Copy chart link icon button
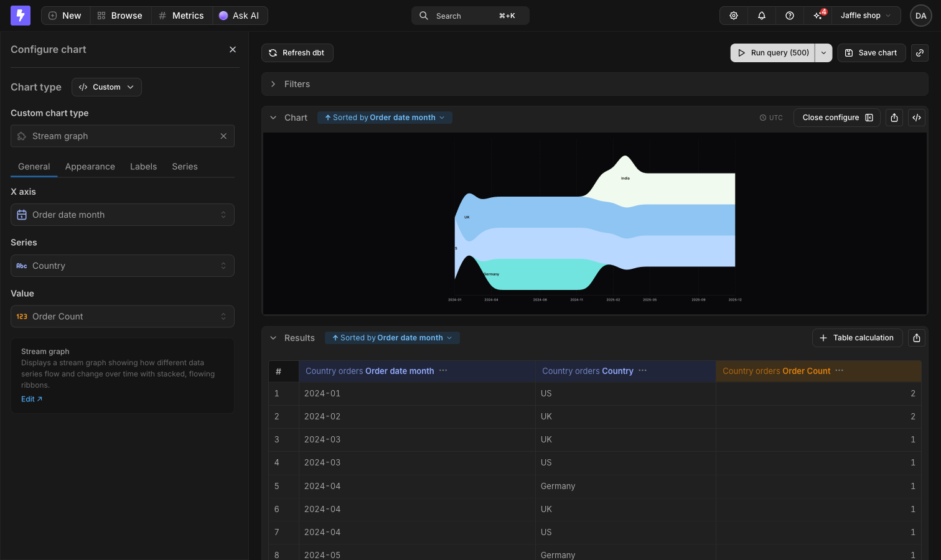 (920, 53)
